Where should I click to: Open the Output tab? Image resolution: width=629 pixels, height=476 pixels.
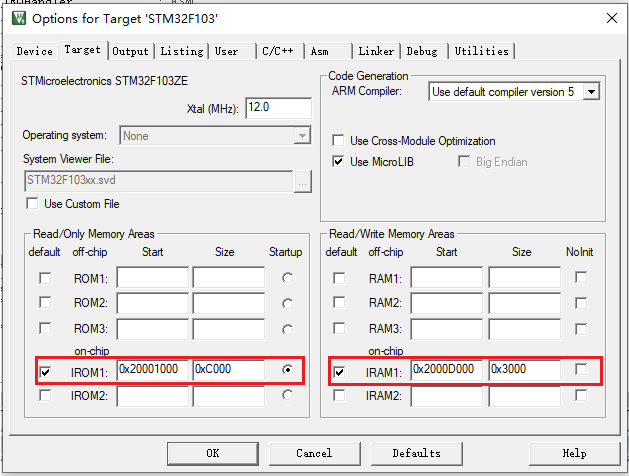[130, 51]
